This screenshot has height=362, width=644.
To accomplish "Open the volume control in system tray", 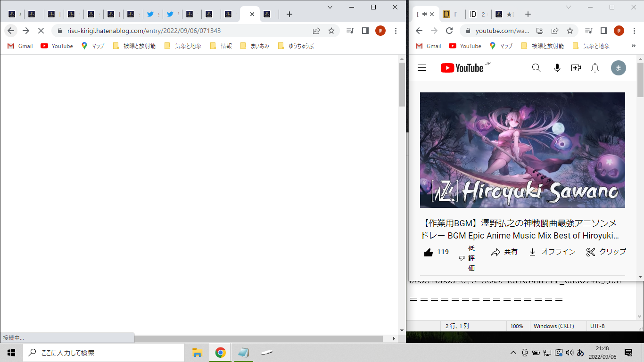I will click(569, 353).
